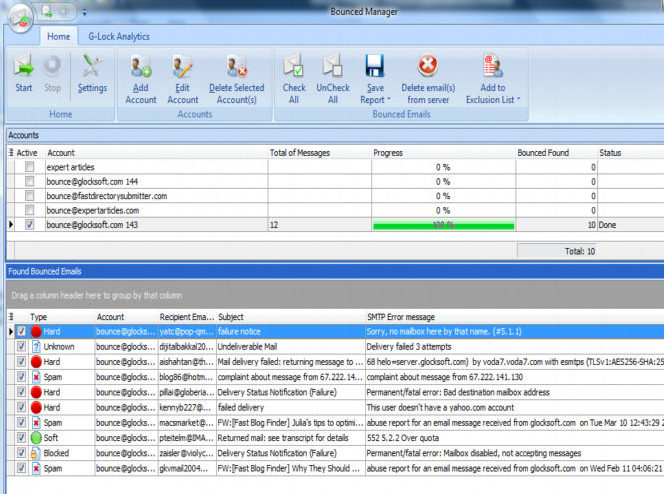Click the green Soft icon for pteitelm row
This screenshot has width=664, height=494.
point(36,438)
